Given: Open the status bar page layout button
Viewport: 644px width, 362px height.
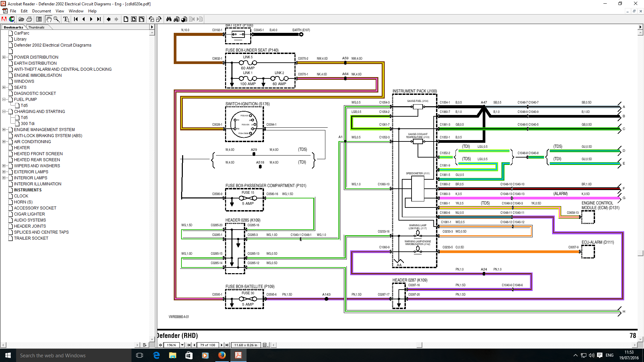Looking at the screenshot, I should click(265, 345).
